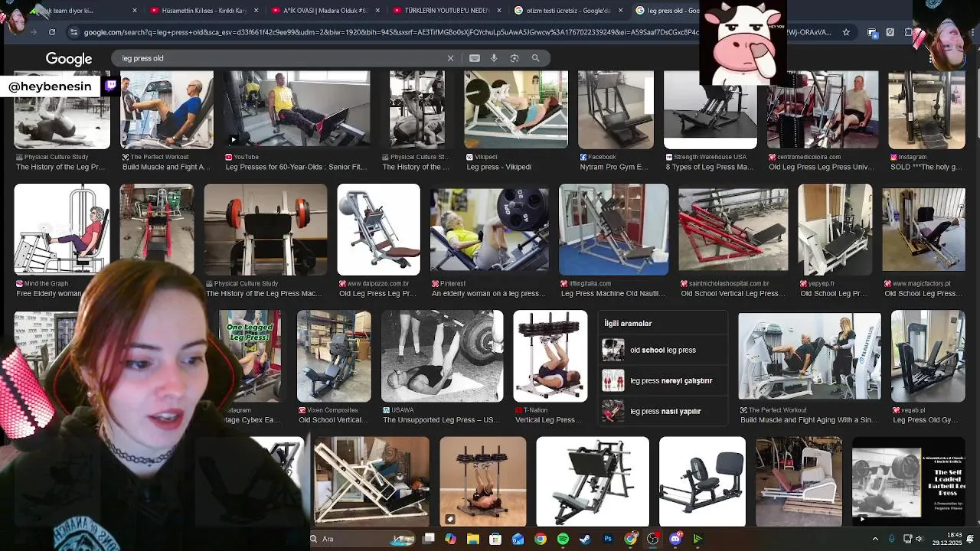Open 'Leg Press Machine Old Nautil...' image
The width and height of the screenshot is (980, 551).
click(x=613, y=230)
